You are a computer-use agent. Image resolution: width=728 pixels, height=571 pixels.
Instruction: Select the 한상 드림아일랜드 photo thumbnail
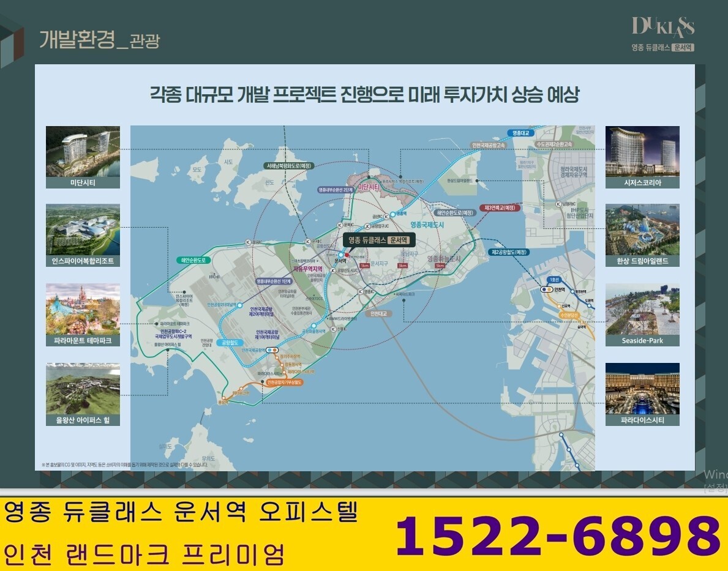(642, 230)
